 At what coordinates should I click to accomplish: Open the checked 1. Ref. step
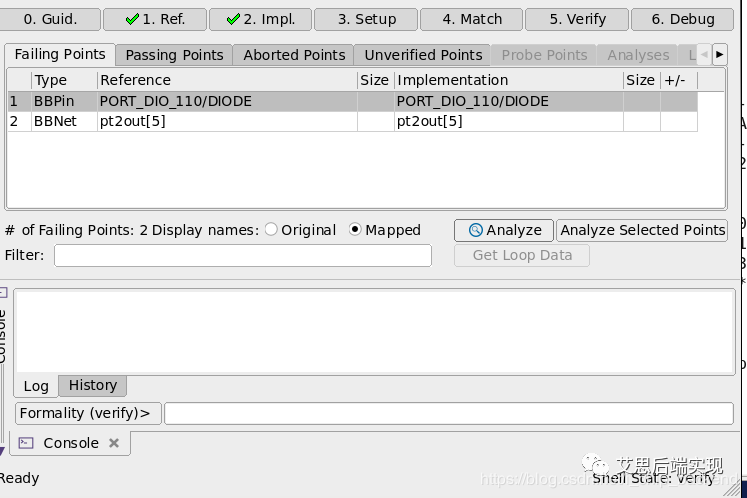154,19
